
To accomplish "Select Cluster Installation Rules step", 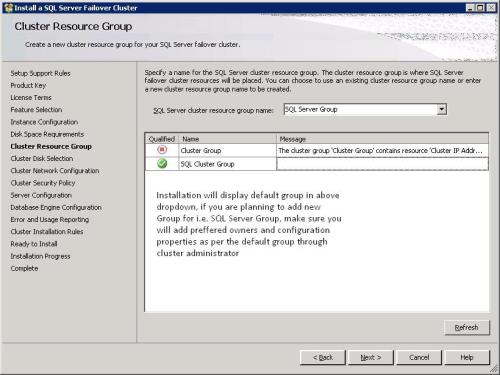I will (x=47, y=232).
